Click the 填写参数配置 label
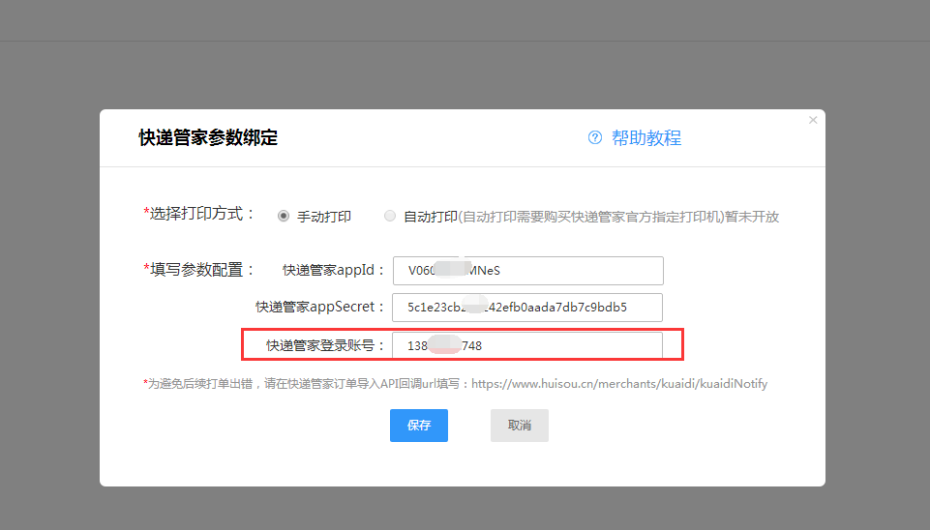 coord(201,270)
